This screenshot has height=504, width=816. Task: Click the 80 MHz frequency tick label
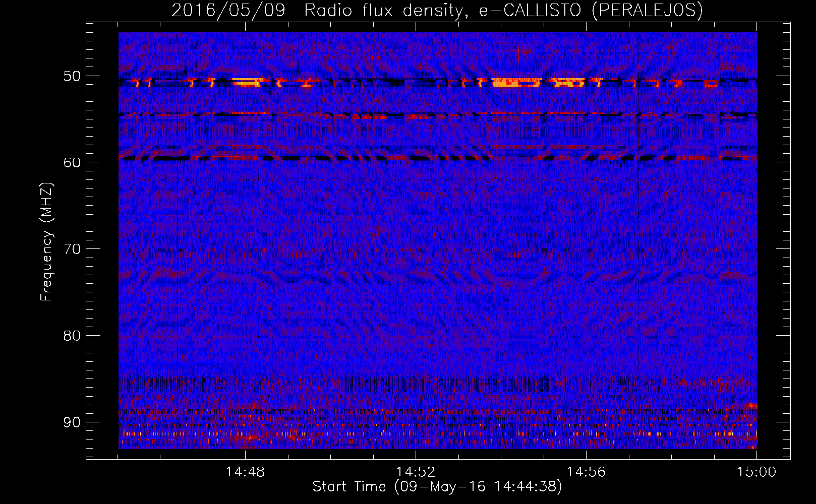[x=72, y=336]
